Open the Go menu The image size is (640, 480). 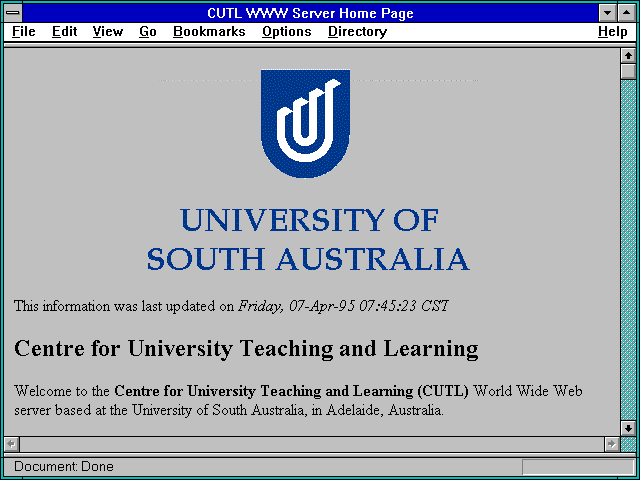[148, 32]
